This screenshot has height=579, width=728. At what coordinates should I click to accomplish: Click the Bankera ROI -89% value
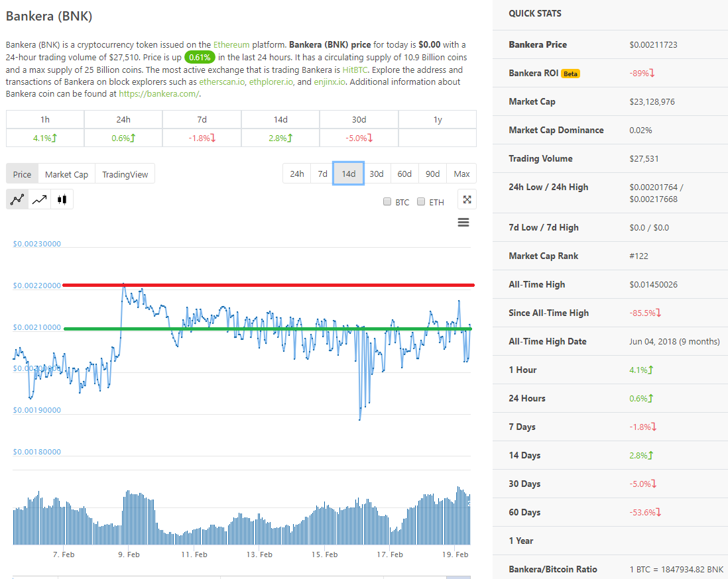point(642,73)
